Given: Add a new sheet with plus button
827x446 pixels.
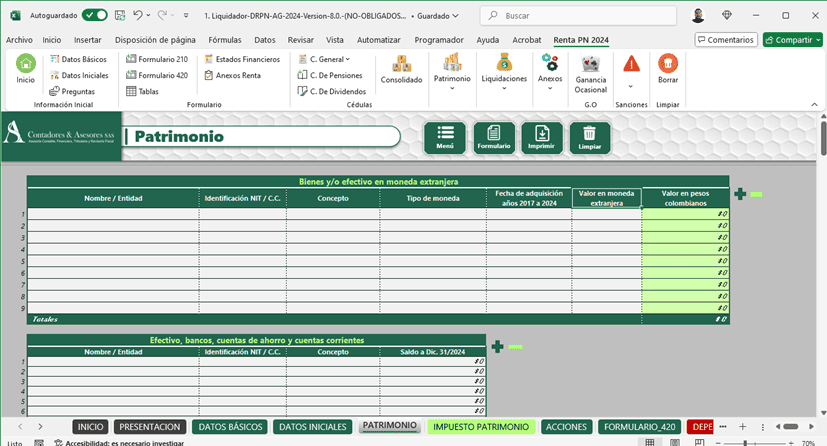Looking at the screenshot, I should point(742,426).
